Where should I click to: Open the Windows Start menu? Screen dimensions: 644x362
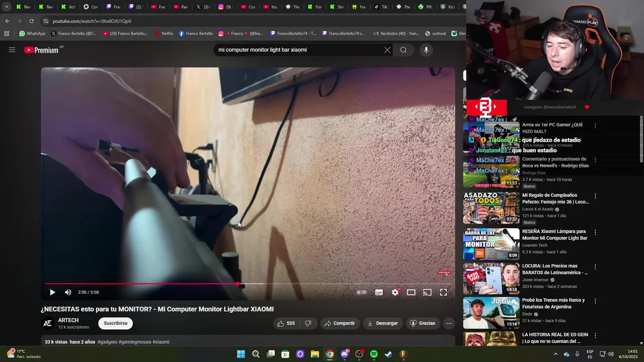(x=241, y=354)
